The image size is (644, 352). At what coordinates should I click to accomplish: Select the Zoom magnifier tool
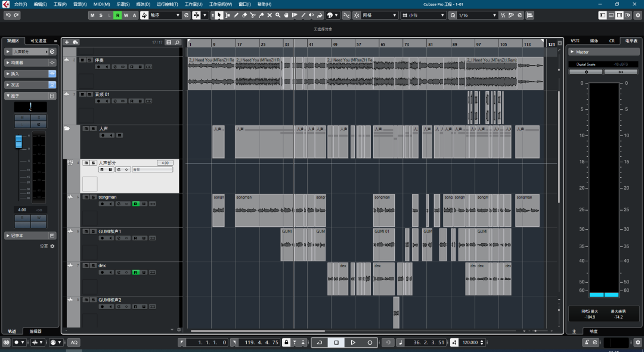[278, 15]
